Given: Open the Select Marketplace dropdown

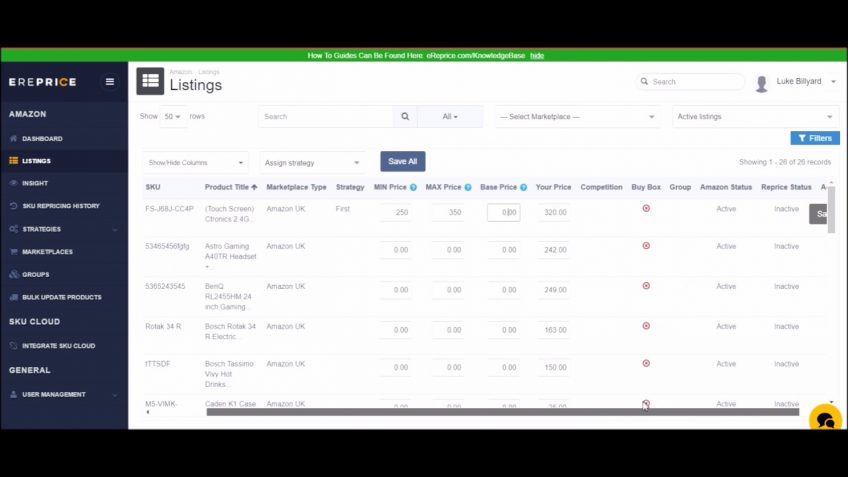Looking at the screenshot, I should (577, 117).
